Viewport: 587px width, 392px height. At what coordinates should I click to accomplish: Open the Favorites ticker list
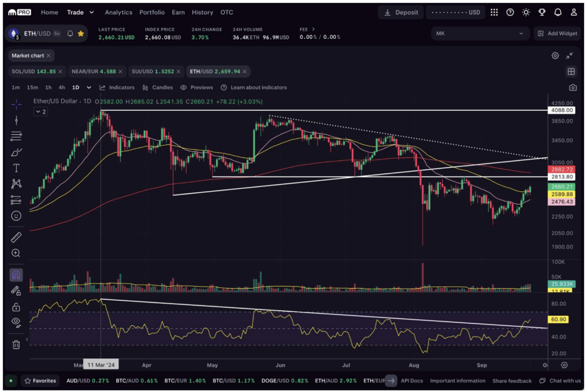40,381
